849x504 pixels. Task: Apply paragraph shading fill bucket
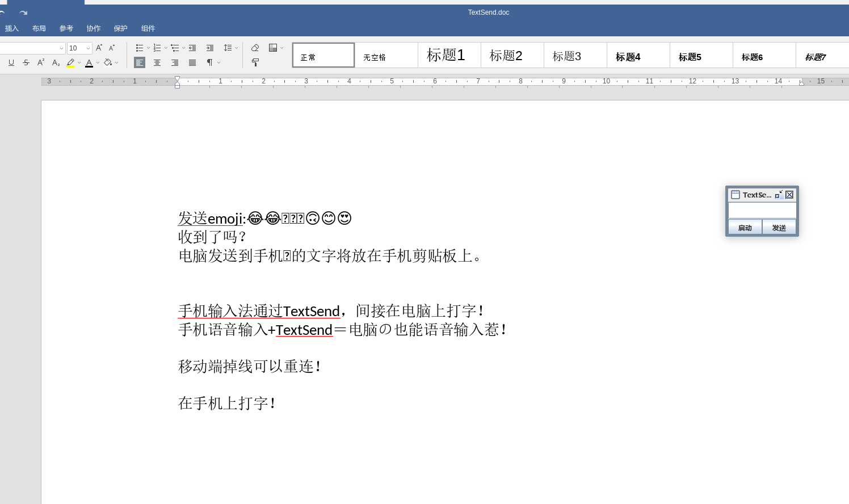[x=108, y=62]
